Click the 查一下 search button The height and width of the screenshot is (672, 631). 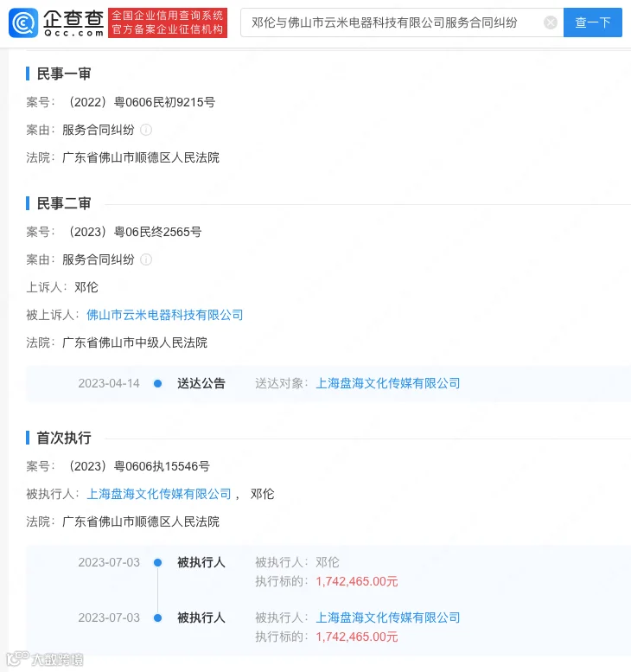592,22
